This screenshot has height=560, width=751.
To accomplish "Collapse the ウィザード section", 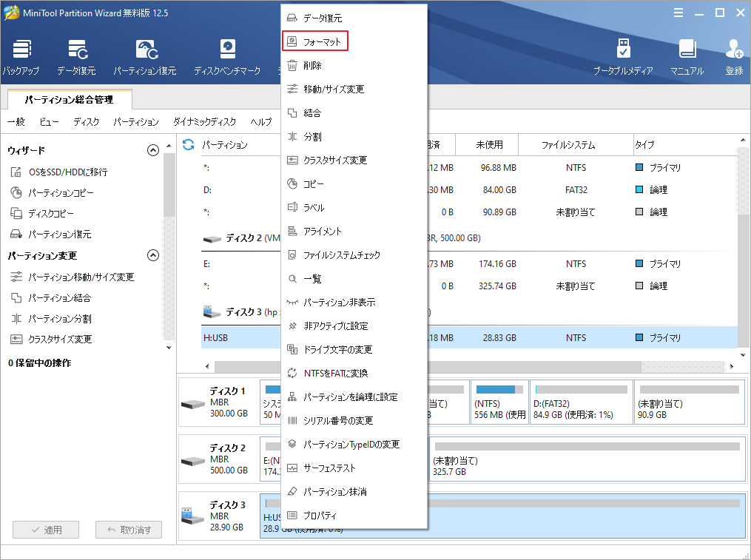I will click(x=152, y=150).
